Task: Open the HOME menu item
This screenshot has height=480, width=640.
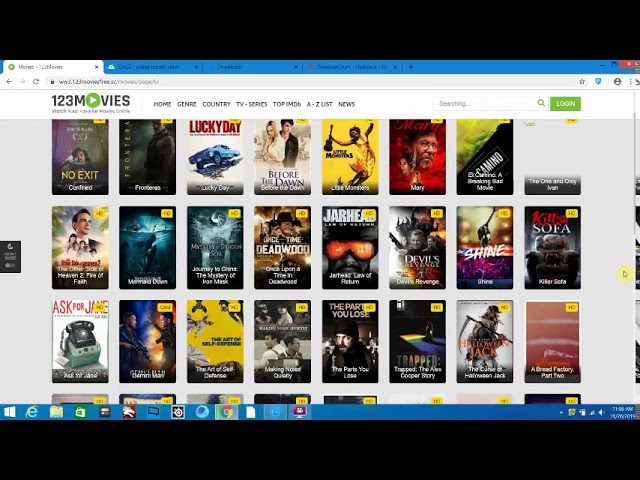Action: (162, 104)
